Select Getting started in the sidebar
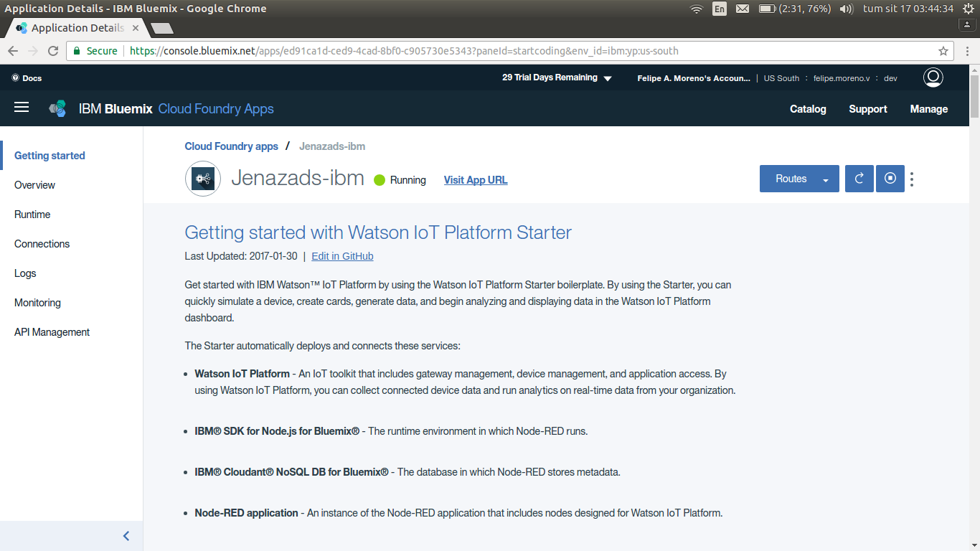This screenshot has height=551, width=980. point(50,156)
